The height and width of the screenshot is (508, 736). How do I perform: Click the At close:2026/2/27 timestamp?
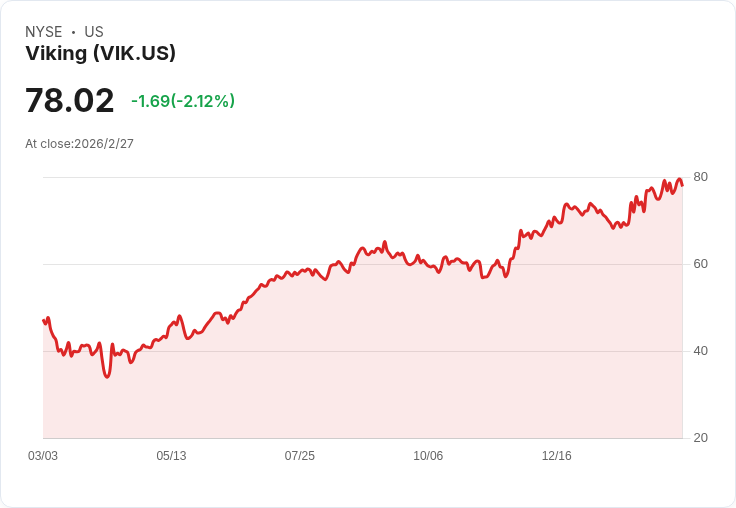(x=79, y=144)
